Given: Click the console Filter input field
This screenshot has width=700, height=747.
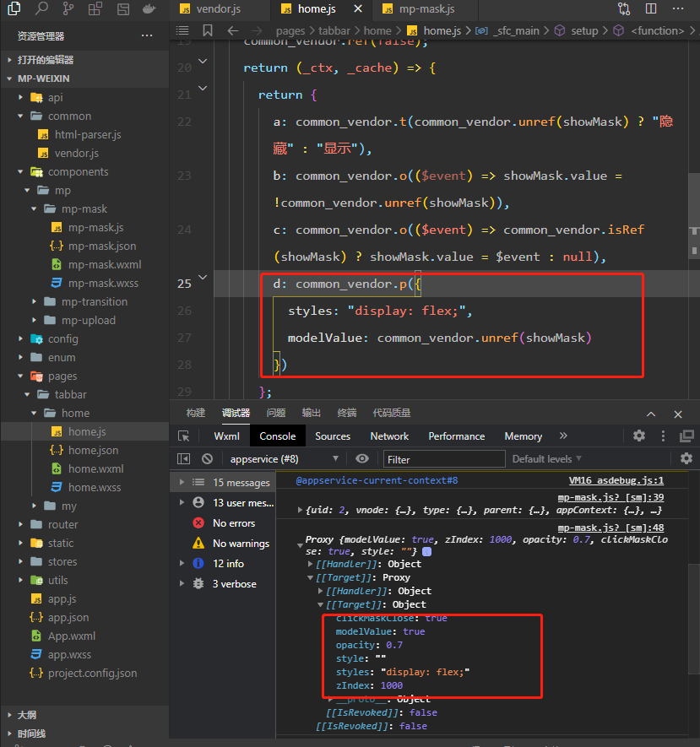Looking at the screenshot, I should tap(443, 458).
